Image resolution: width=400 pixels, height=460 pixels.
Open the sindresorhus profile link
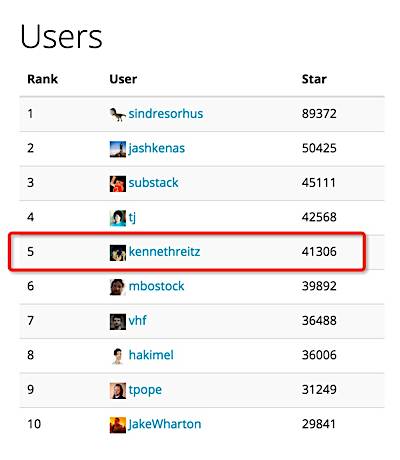(x=166, y=114)
